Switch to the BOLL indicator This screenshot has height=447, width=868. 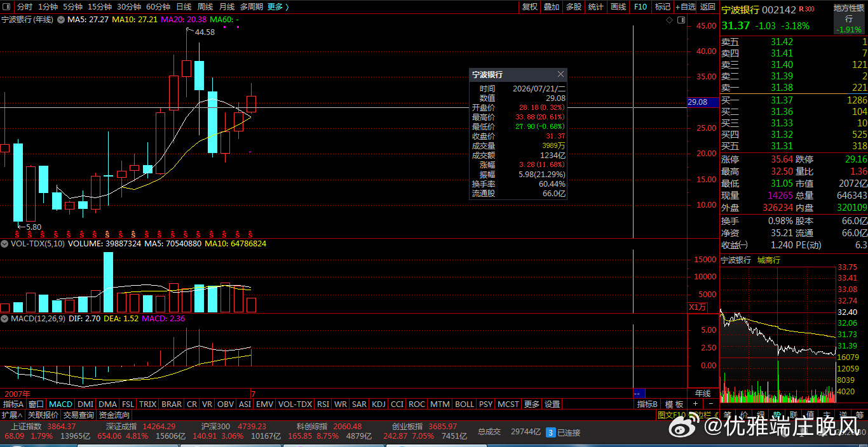[x=465, y=404]
